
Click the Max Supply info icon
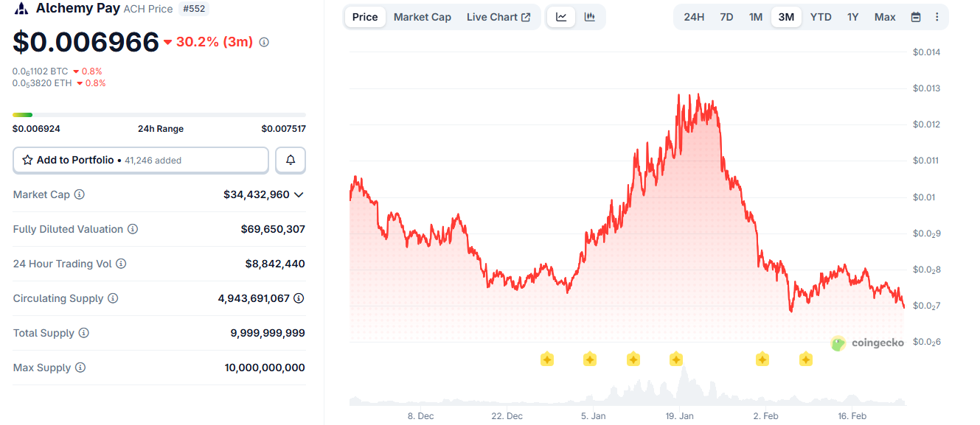click(80, 368)
